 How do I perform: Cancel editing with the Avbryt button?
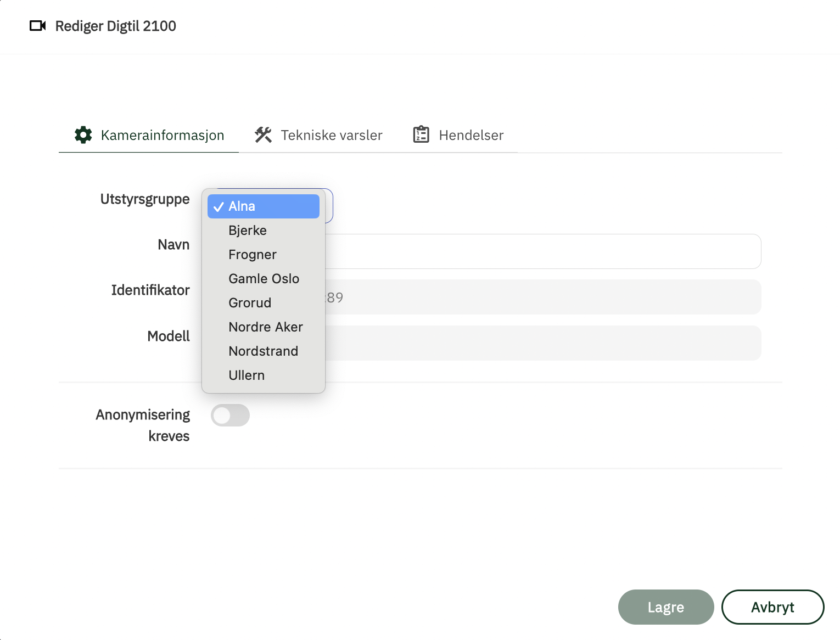[x=773, y=607]
